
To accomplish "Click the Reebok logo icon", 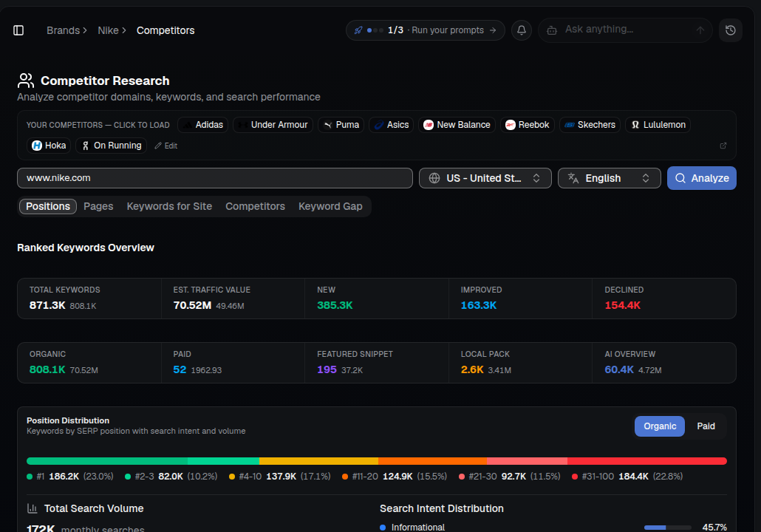I will click(510, 125).
